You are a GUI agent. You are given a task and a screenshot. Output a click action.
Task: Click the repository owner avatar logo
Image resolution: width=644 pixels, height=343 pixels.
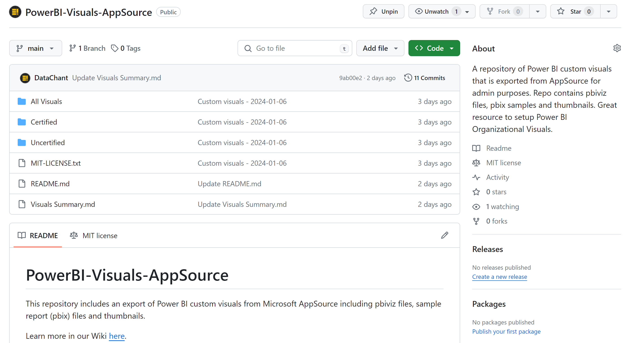click(x=15, y=12)
